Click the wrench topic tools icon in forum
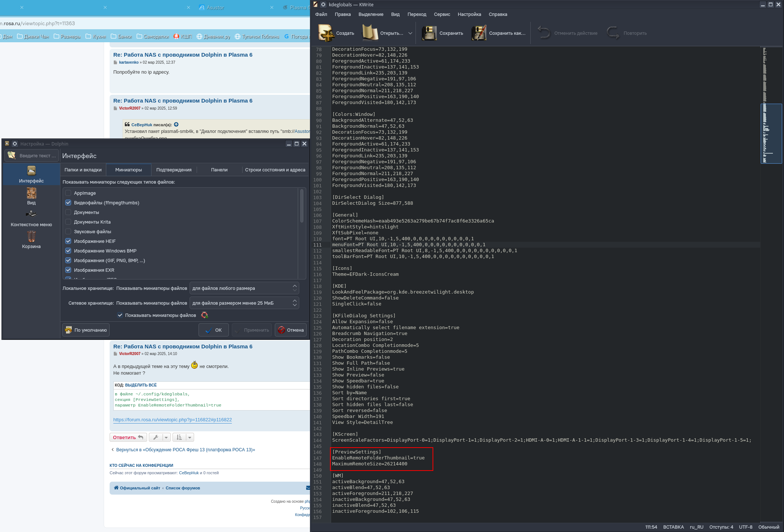784x532 pixels. coord(156,437)
